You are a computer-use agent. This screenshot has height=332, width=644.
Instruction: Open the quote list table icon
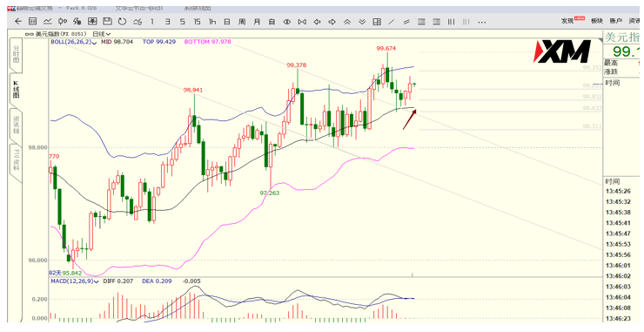(32, 22)
